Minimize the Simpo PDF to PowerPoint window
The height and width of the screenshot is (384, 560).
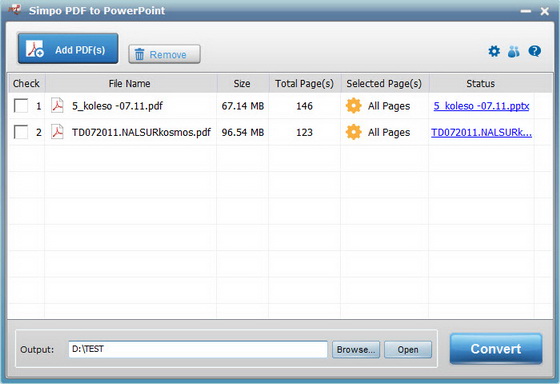coord(526,11)
